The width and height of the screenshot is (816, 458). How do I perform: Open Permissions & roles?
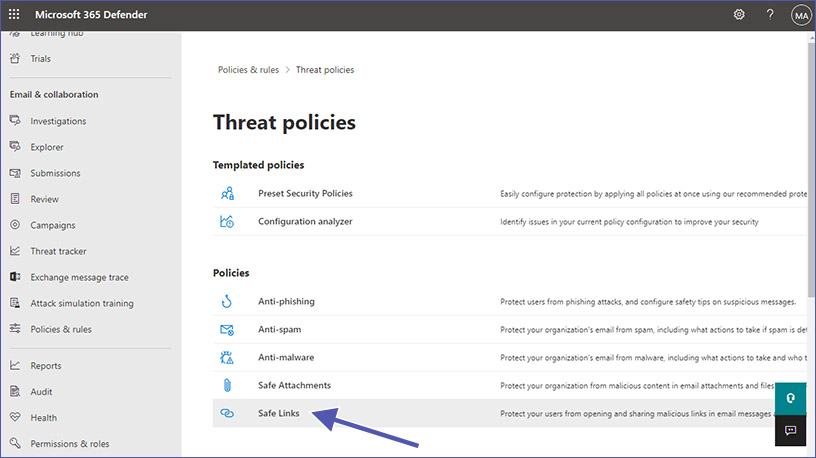[x=70, y=444]
